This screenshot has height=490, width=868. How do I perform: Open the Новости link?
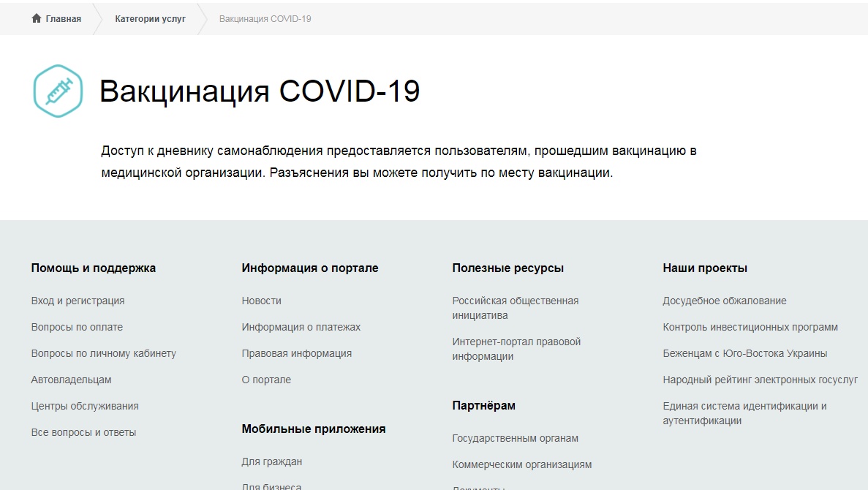(261, 301)
